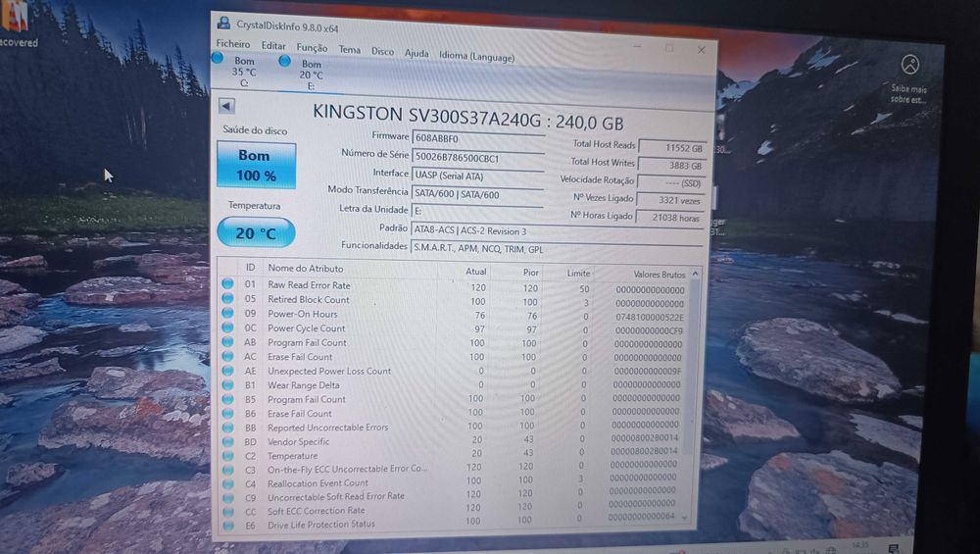
Task: Click the Atual column header
Action: 475,272
